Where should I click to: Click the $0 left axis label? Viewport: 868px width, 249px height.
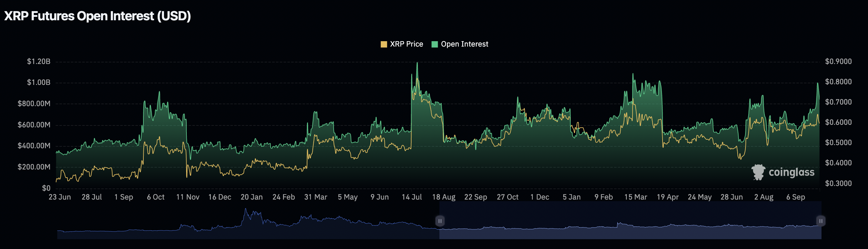tap(46, 188)
